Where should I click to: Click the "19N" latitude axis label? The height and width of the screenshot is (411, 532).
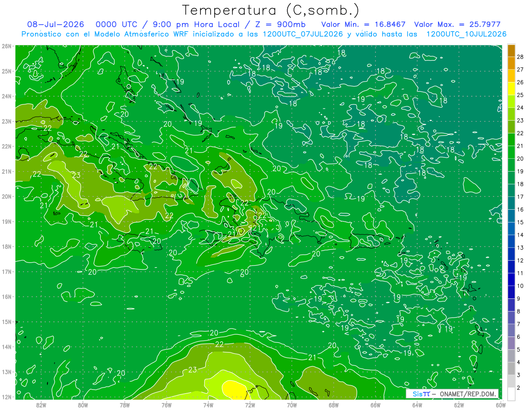(x=7, y=221)
